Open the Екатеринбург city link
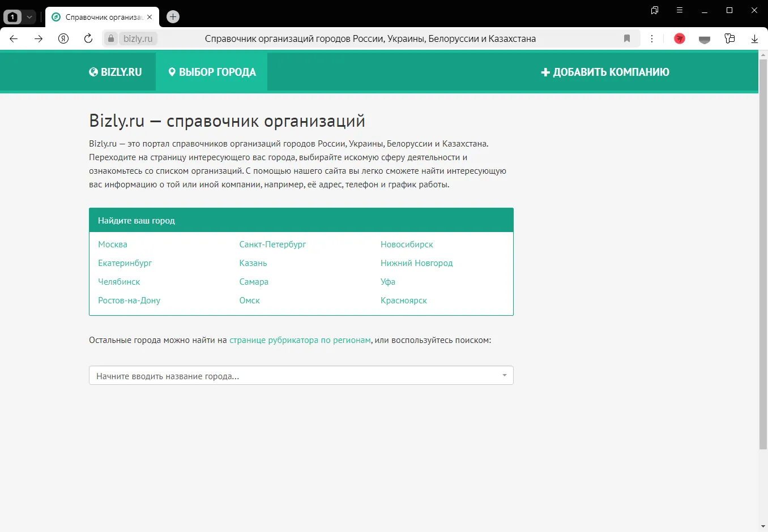This screenshot has height=532, width=768. 125,263
